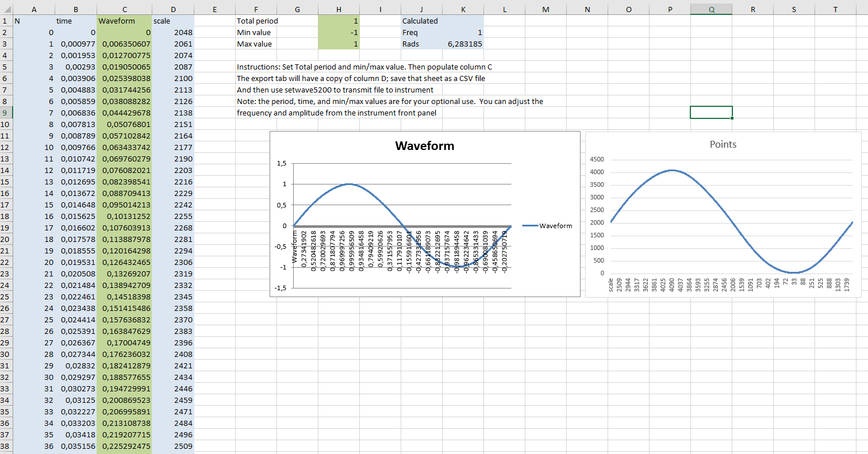Click scale value 2048 in row 2
Image resolution: width=868 pixels, height=454 pixels.
[173, 32]
